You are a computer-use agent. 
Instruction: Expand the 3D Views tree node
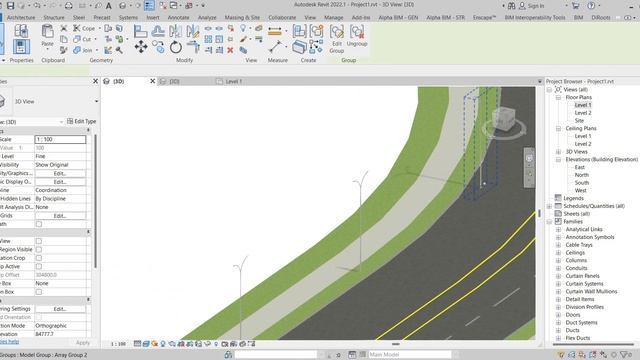click(x=558, y=151)
